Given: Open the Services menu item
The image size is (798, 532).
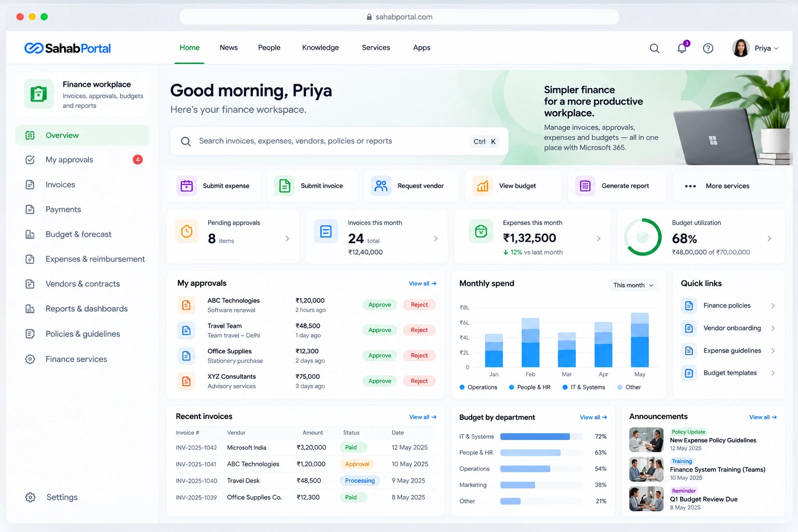Looking at the screenshot, I should (x=376, y=48).
